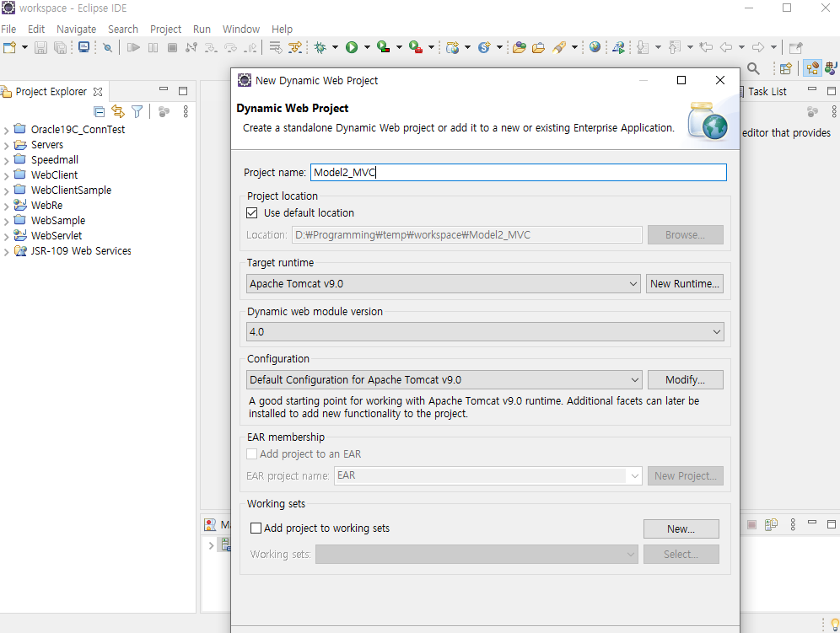This screenshot has width=840, height=633.
Task: Click Collapse All in Project Explorer
Action: [x=100, y=111]
